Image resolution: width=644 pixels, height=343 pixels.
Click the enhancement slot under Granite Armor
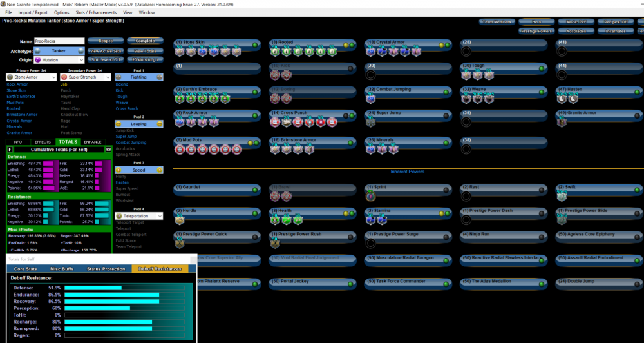click(x=560, y=122)
